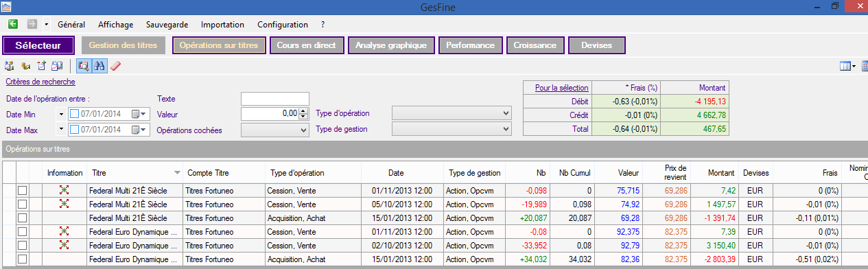This screenshot has width=868, height=269.
Task: Switch to Opérations sur titres
Action: (x=219, y=45)
